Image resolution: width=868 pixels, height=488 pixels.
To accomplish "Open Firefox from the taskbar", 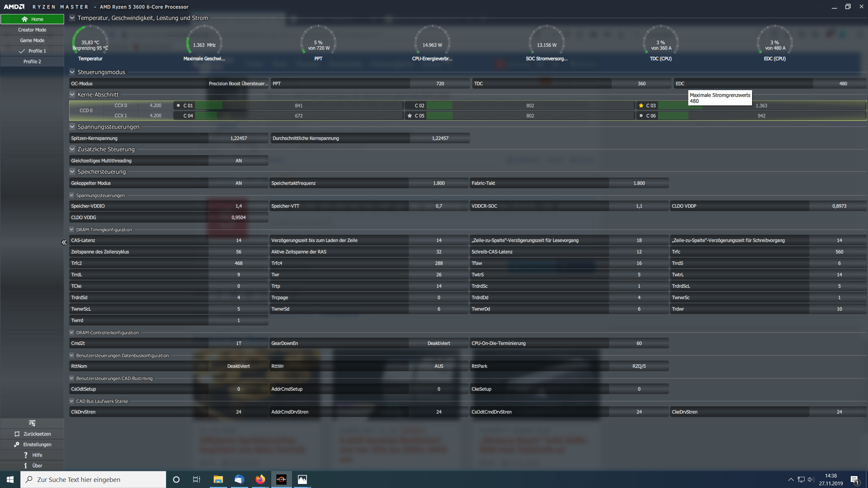I will (260, 479).
